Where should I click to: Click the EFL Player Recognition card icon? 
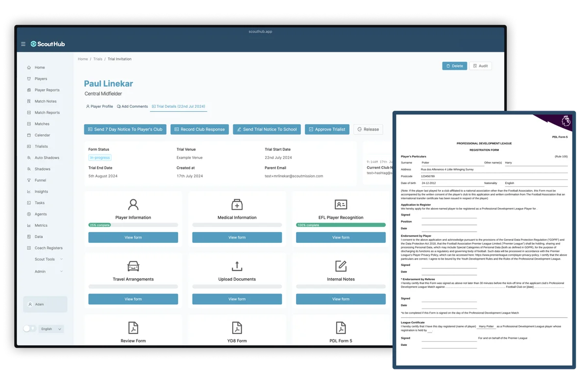[341, 204]
